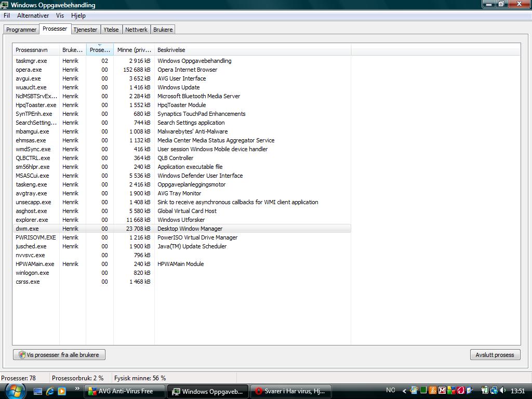
Task: Launch Internet Explorer from Quick Launch
Action: 50,391
